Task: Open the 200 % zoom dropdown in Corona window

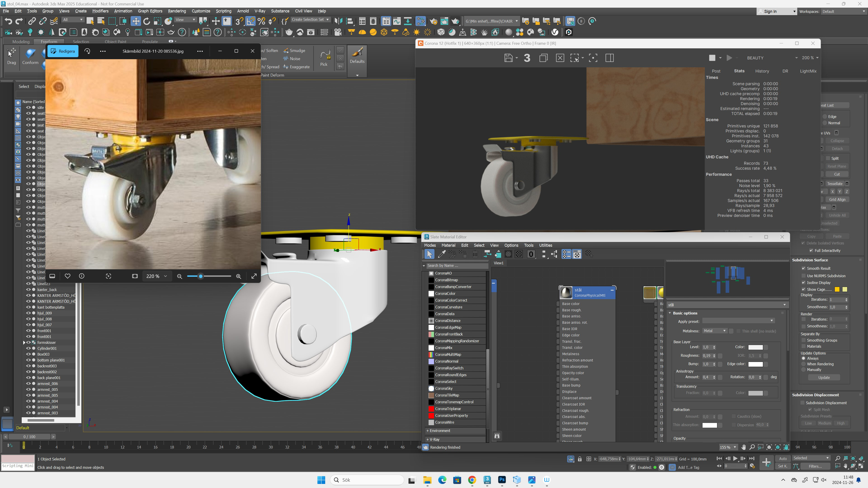Action: pyautogui.click(x=810, y=58)
